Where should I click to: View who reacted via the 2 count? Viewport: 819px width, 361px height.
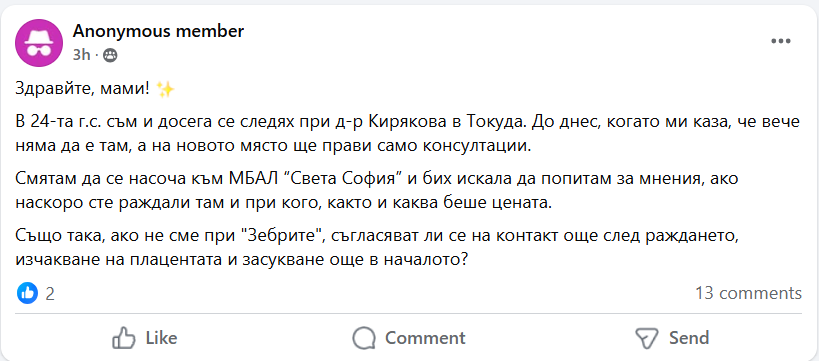click(x=50, y=294)
